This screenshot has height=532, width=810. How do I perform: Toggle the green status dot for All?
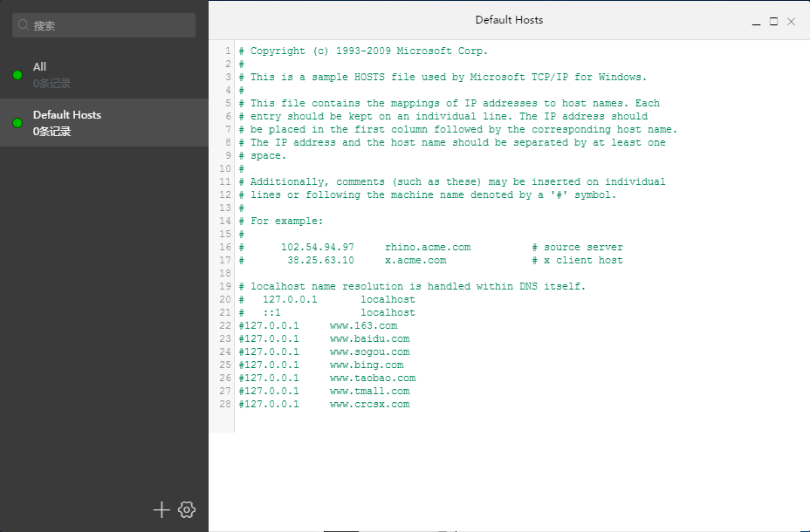[17, 75]
